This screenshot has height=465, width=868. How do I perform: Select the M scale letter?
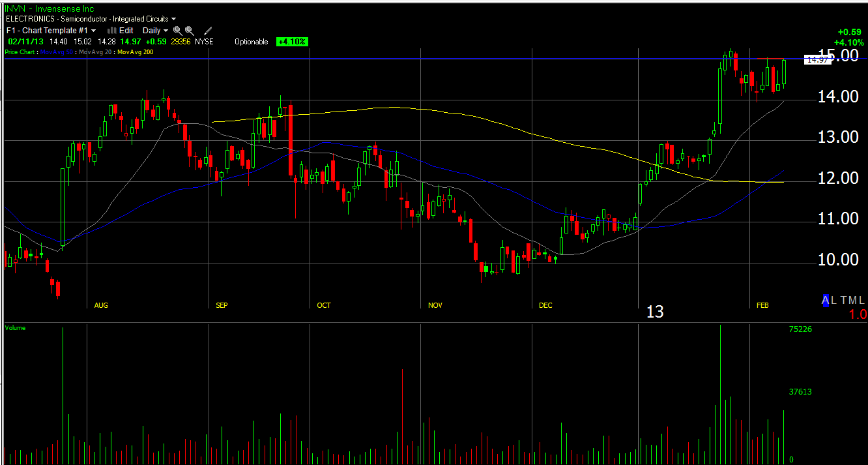853,300
